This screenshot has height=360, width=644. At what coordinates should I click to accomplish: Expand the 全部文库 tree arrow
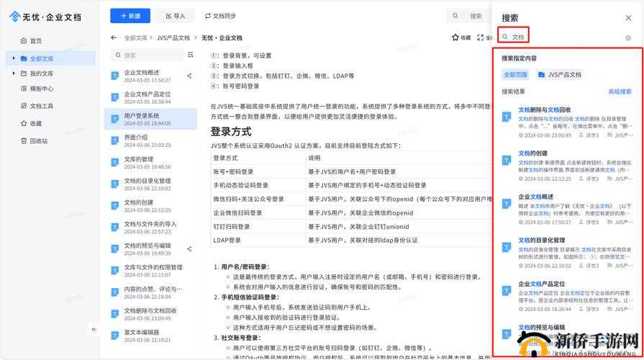tap(14, 58)
